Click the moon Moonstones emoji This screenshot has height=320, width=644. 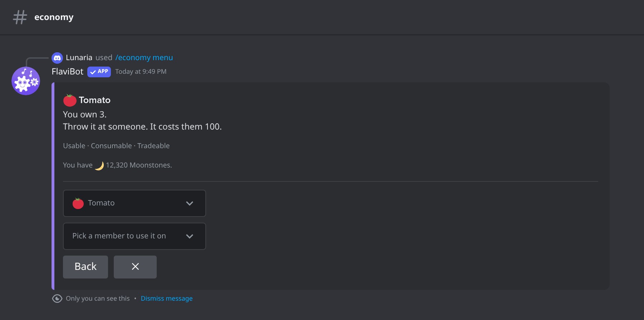coord(99,165)
